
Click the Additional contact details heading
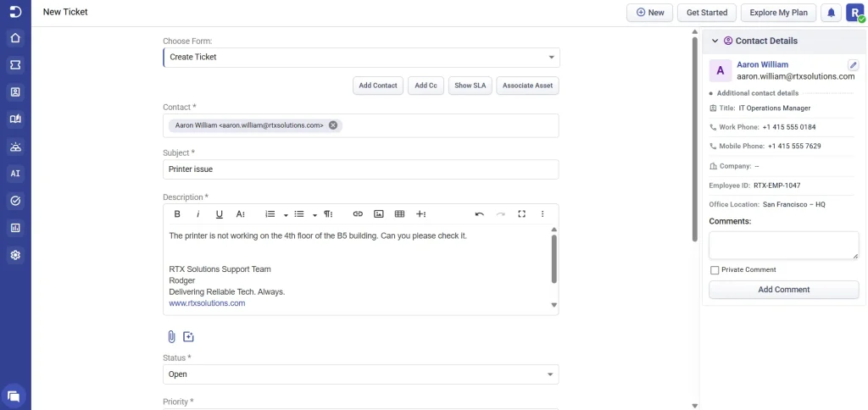pyautogui.click(x=757, y=93)
